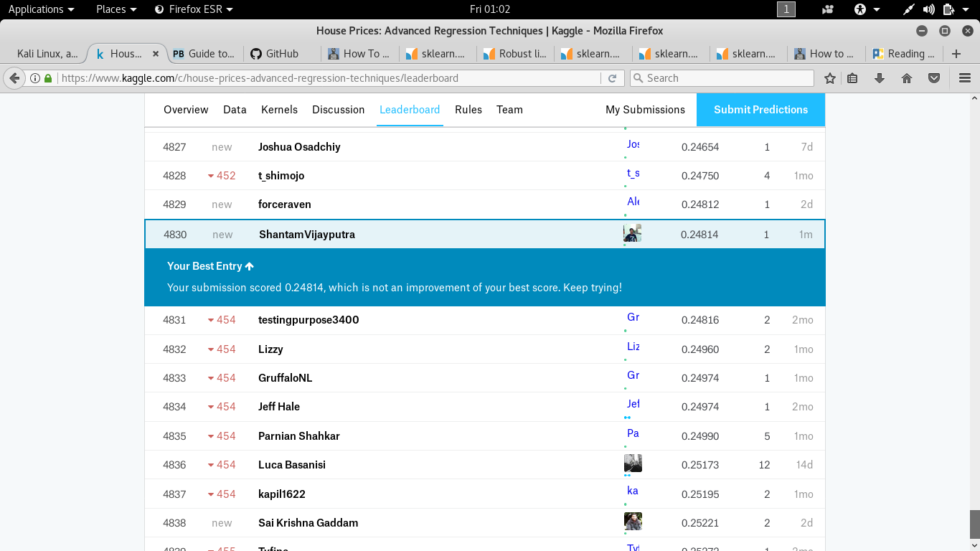Open the Data page tab
The width and height of the screenshot is (980, 551).
pos(235,110)
